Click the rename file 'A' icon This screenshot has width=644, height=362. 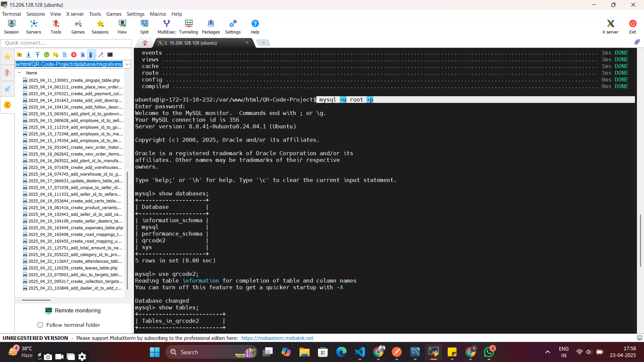(83, 55)
